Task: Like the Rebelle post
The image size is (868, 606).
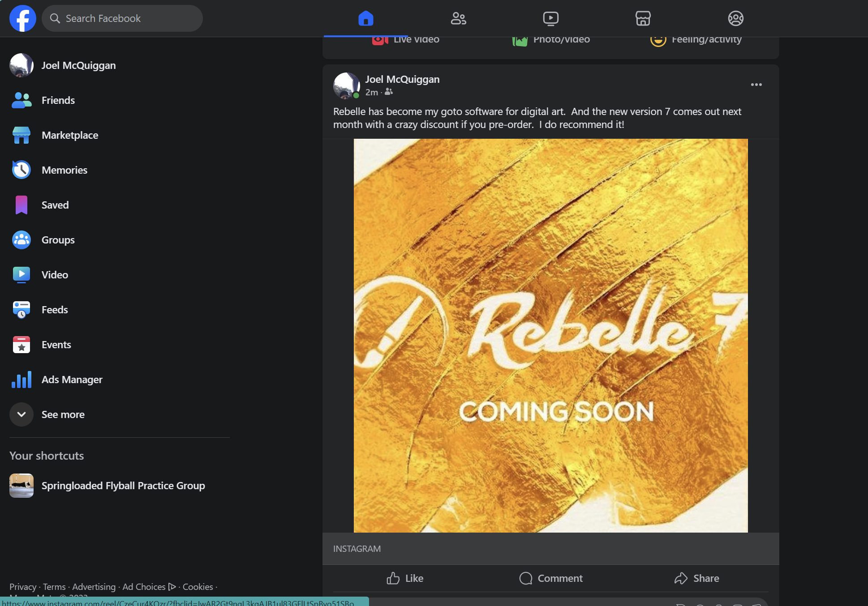Action: coord(405,578)
